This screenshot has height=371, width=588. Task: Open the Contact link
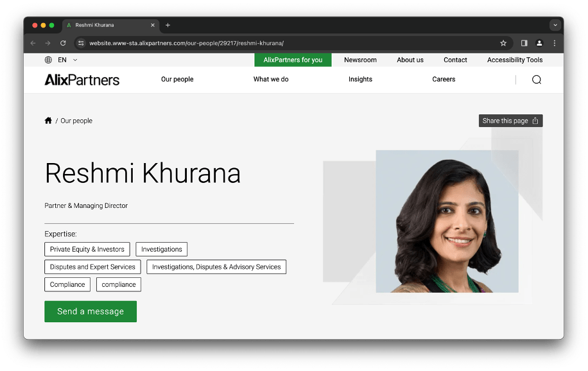pyautogui.click(x=455, y=60)
